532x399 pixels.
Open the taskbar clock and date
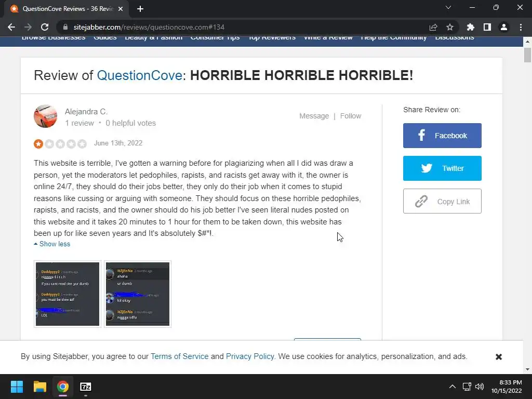click(x=507, y=387)
